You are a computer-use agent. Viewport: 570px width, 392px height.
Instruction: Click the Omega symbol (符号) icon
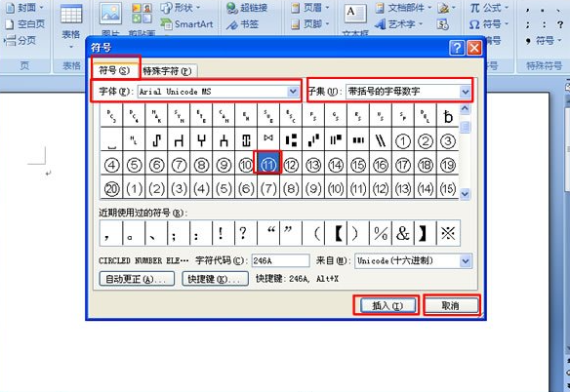pyautogui.click(x=474, y=24)
